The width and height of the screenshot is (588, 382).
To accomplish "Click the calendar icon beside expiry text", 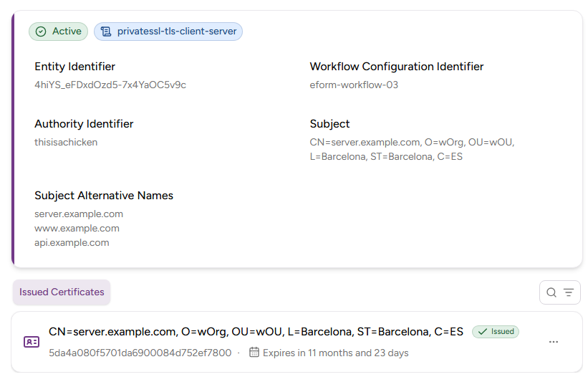I will coord(254,353).
